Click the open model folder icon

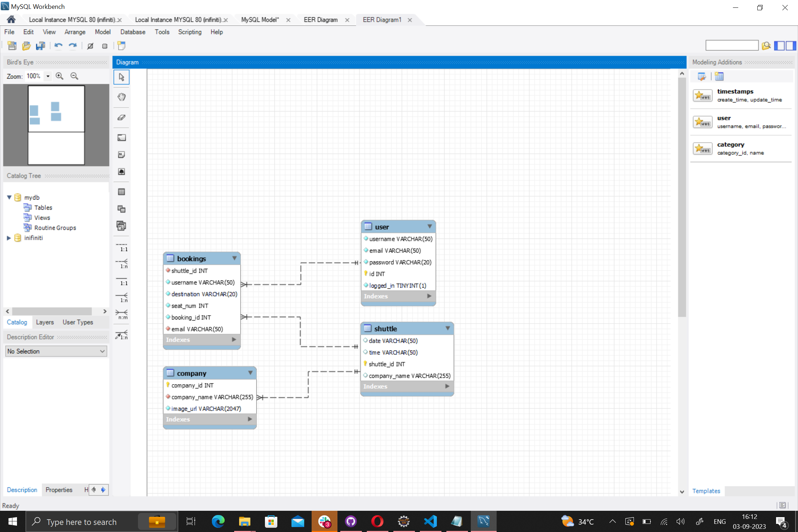tap(26, 46)
